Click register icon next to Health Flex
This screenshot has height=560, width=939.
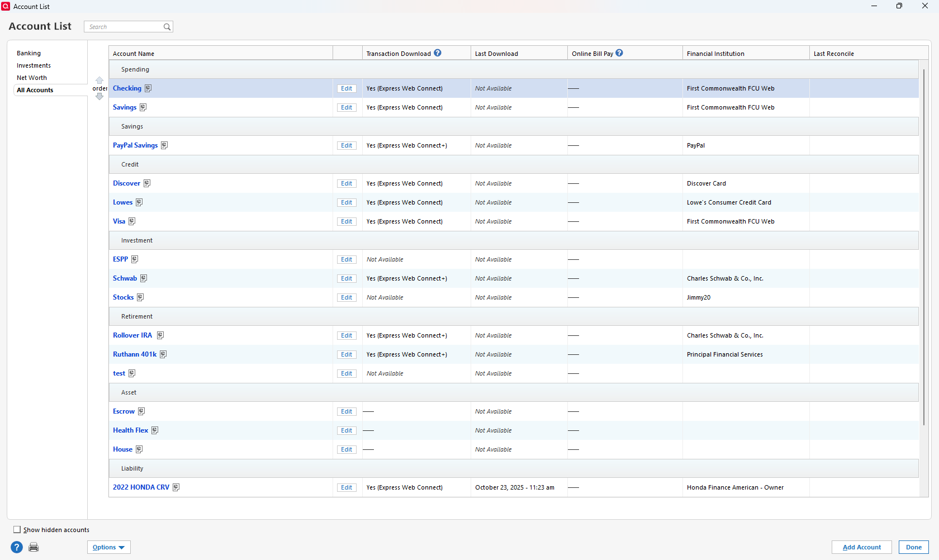(x=155, y=430)
